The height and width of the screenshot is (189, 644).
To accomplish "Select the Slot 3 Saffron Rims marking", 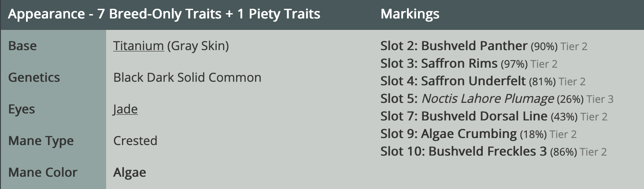I will tap(439, 64).
